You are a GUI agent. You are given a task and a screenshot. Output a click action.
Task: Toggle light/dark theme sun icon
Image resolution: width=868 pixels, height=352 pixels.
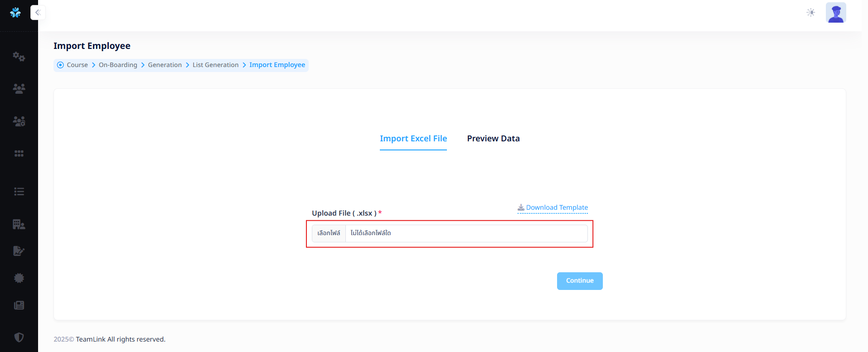811,13
